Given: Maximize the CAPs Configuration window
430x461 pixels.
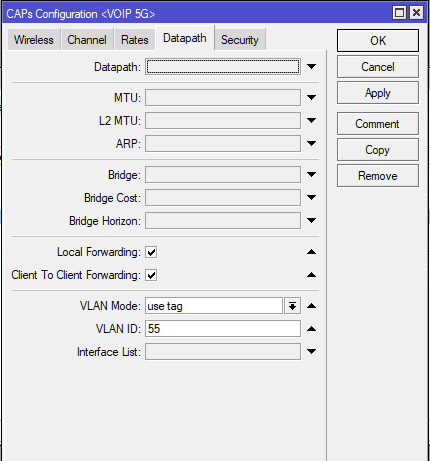Looking at the screenshot, I should 399,13.
